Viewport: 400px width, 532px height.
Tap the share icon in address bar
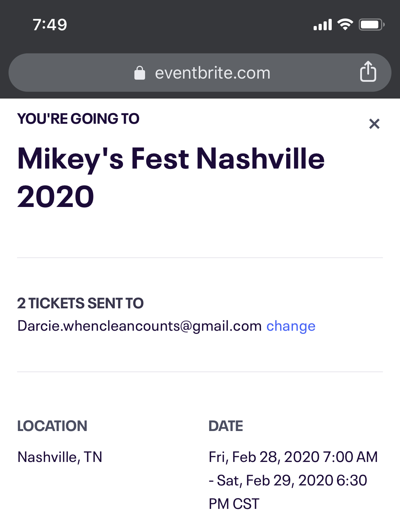pos(368,72)
